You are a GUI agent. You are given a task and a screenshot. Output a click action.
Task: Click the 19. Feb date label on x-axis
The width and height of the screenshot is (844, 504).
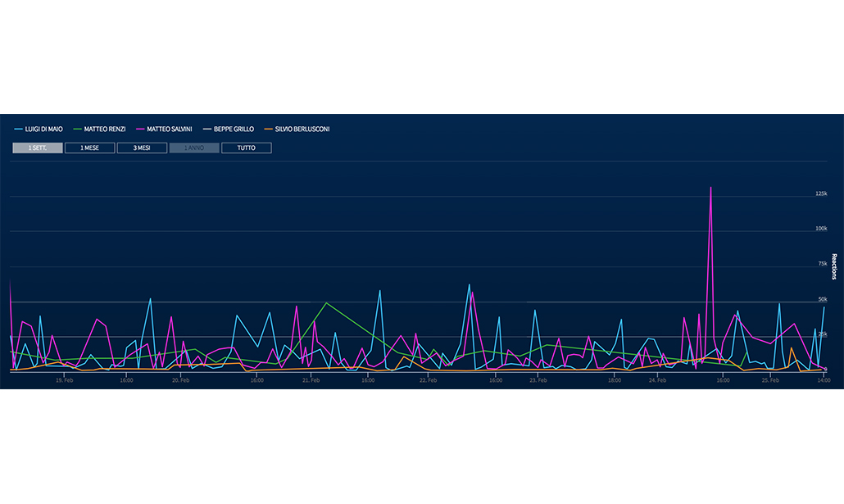[x=66, y=380]
